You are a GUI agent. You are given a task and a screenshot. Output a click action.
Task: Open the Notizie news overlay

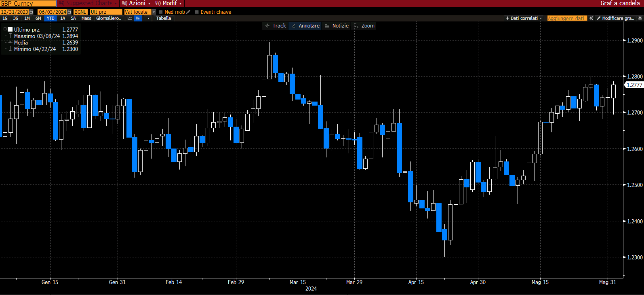click(337, 26)
